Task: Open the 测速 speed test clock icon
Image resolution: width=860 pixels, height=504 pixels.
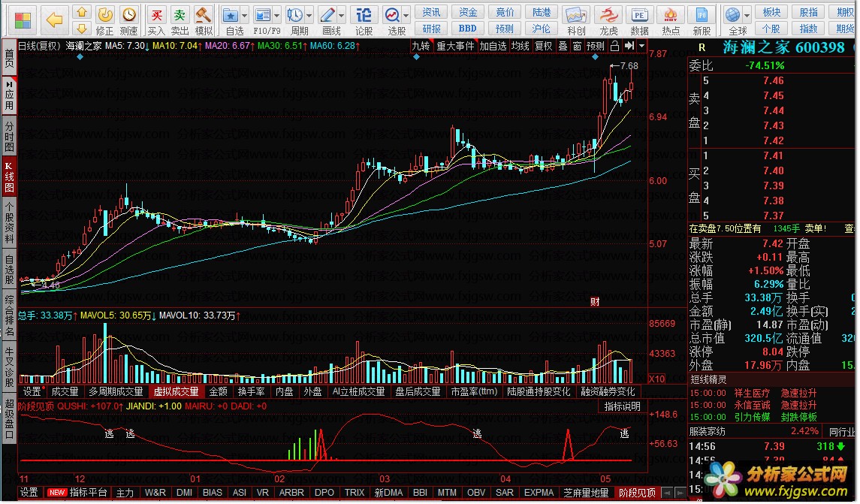Action: click(x=129, y=20)
